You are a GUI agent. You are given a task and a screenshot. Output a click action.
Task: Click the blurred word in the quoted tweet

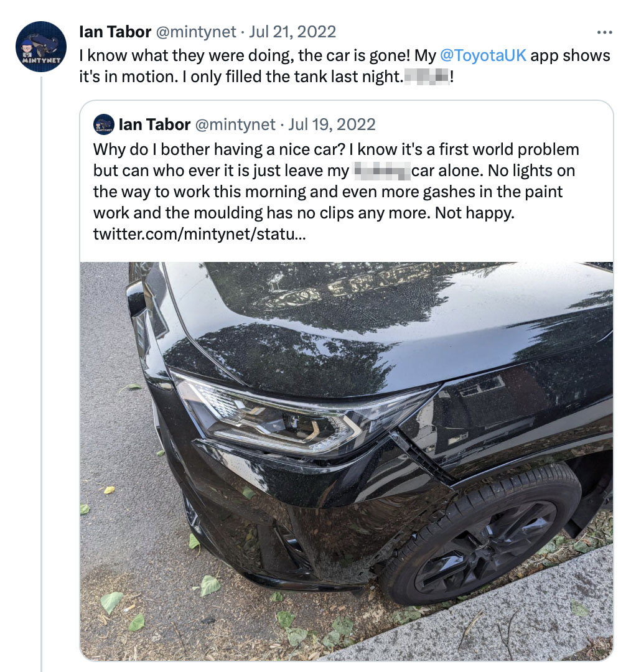[x=382, y=170]
